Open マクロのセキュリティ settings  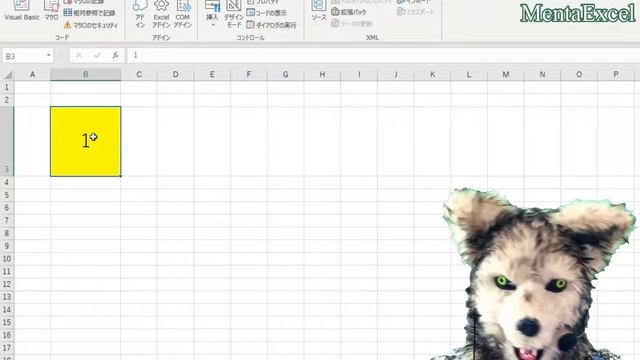coord(91,25)
